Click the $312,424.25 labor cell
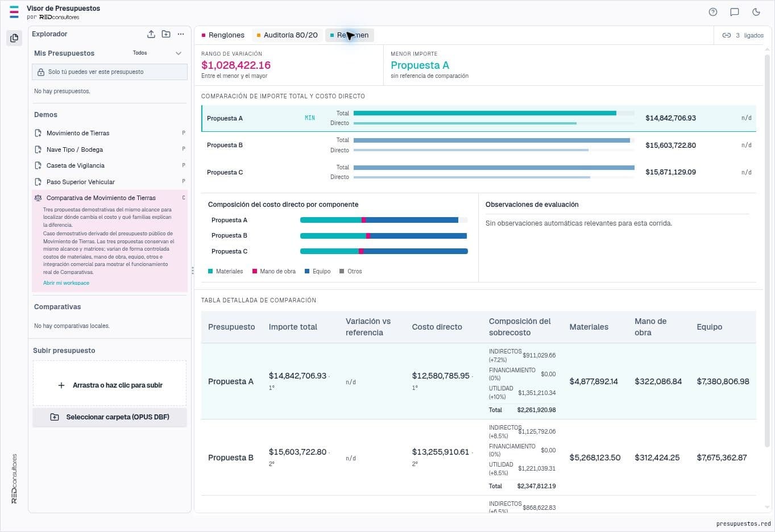Screen dimensions: 775x532 tap(657, 458)
